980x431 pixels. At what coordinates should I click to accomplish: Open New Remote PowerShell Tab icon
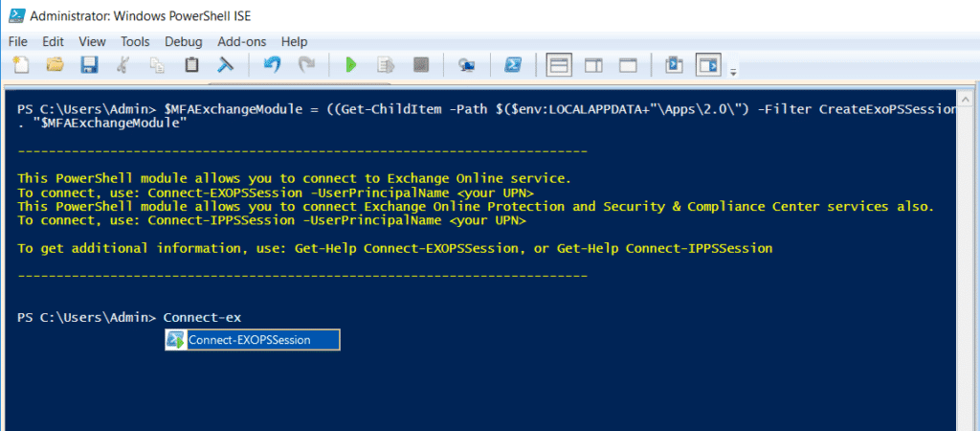[x=466, y=65]
